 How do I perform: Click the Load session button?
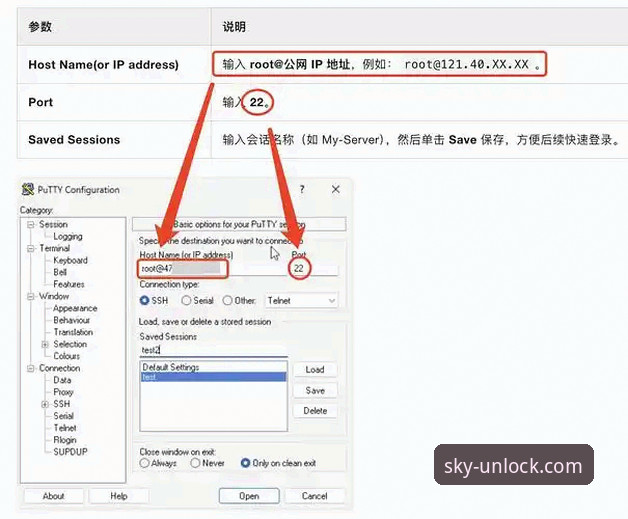point(315,370)
